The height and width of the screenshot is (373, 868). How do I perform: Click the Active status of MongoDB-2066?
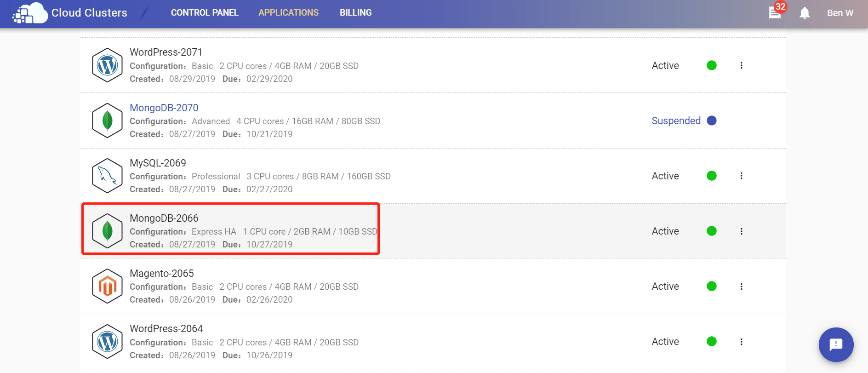pyautogui.click(x=665, y=231)
